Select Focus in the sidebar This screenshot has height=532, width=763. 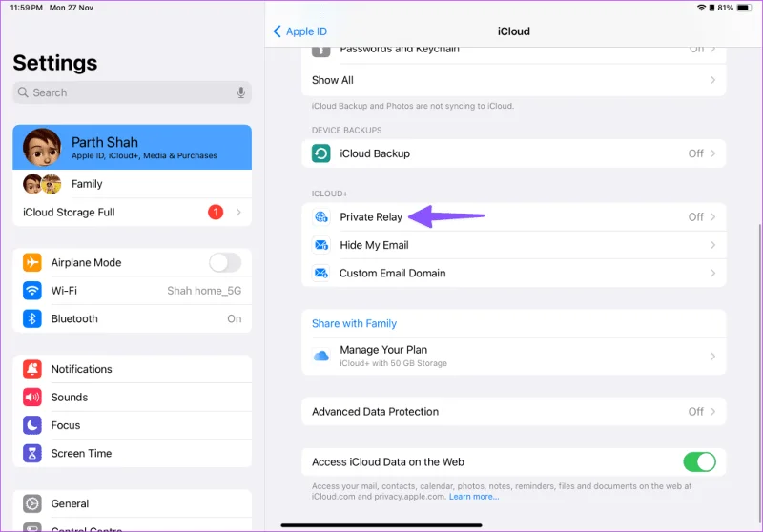click(x=133, y=425)
